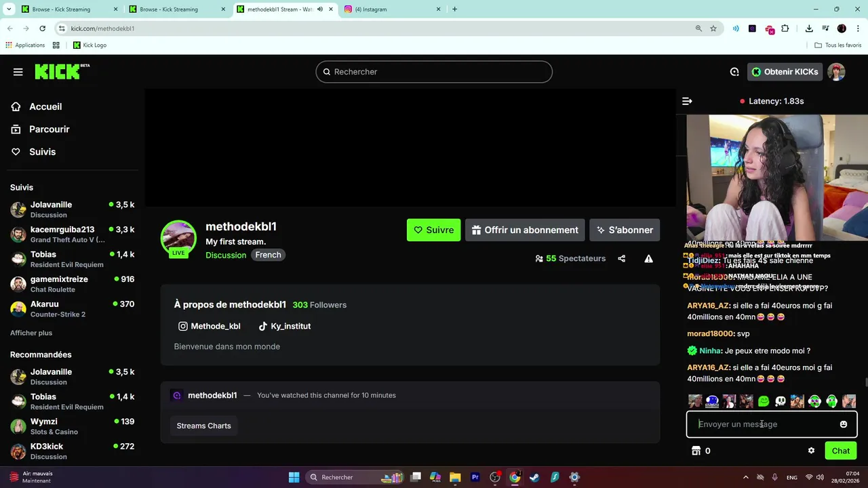Click Streams Charts button
The width and height of the screenshot is (868, 488).
tap(203, 426)
